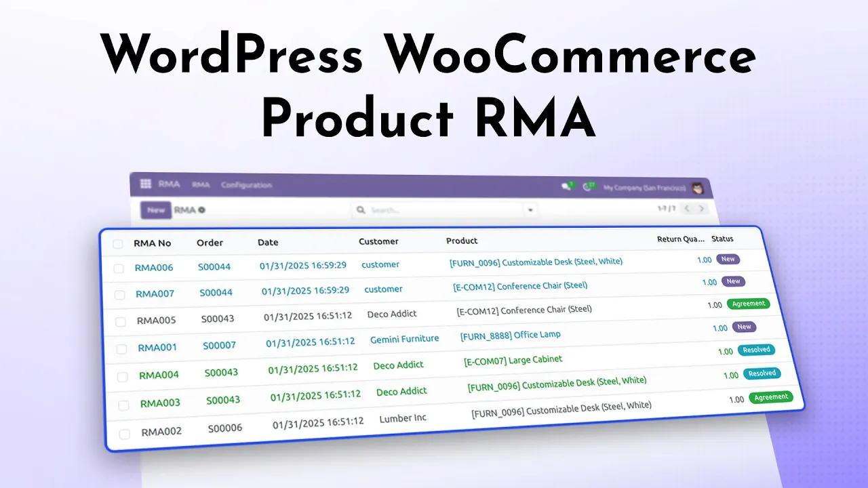868x488 pixels.
Task: Expand the search filter dropdown arrow
Action: tap(530, 209)
